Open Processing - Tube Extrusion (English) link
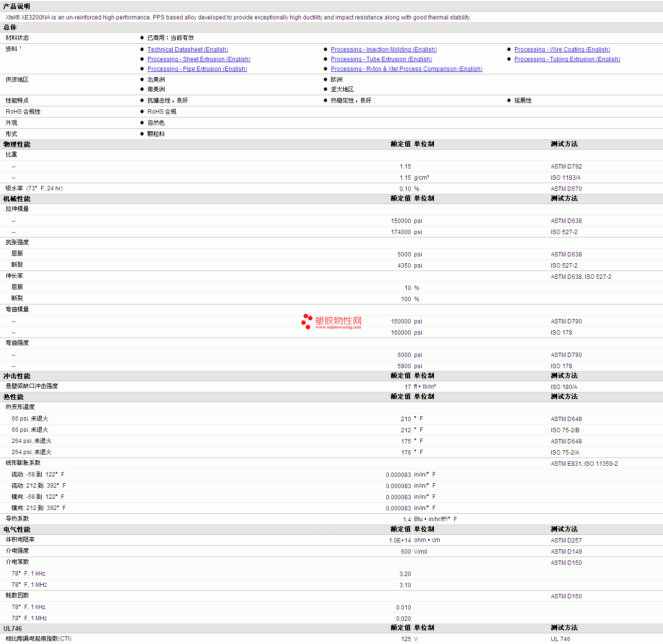 pos(381,59)
